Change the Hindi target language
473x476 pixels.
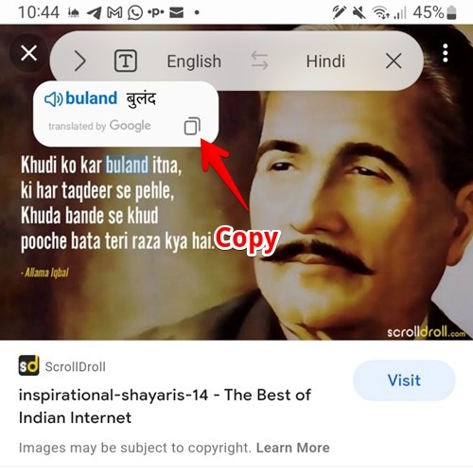[x=325, y=62]
